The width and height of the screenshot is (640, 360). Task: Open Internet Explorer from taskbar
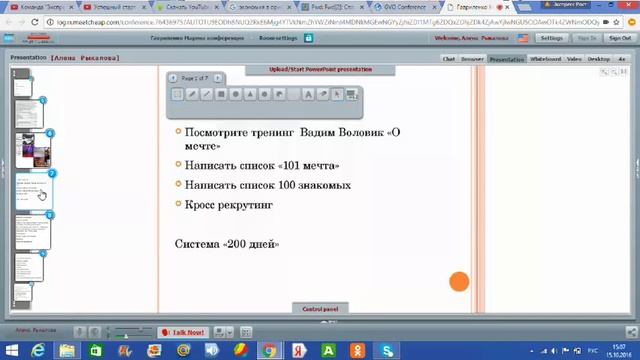point(38,351)
